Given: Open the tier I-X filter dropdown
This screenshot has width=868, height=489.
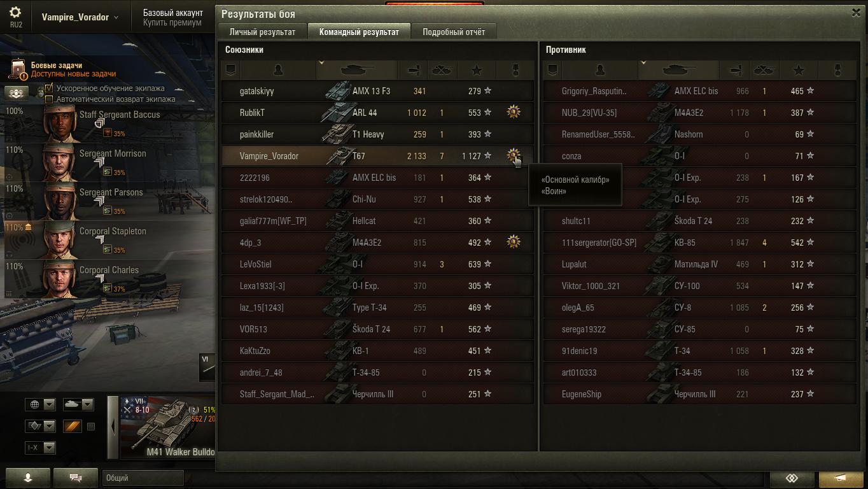Looking at the screenshot, I should click(41, 448).
